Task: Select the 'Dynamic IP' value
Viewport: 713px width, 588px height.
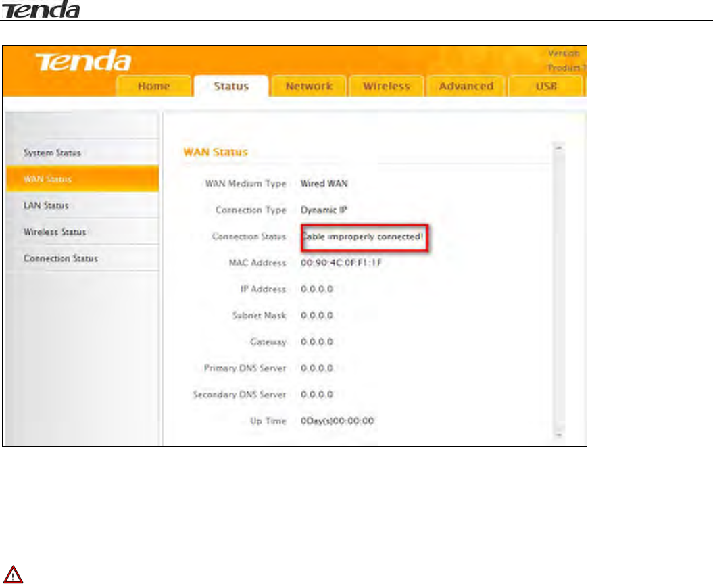Action: tap(324, 210)
